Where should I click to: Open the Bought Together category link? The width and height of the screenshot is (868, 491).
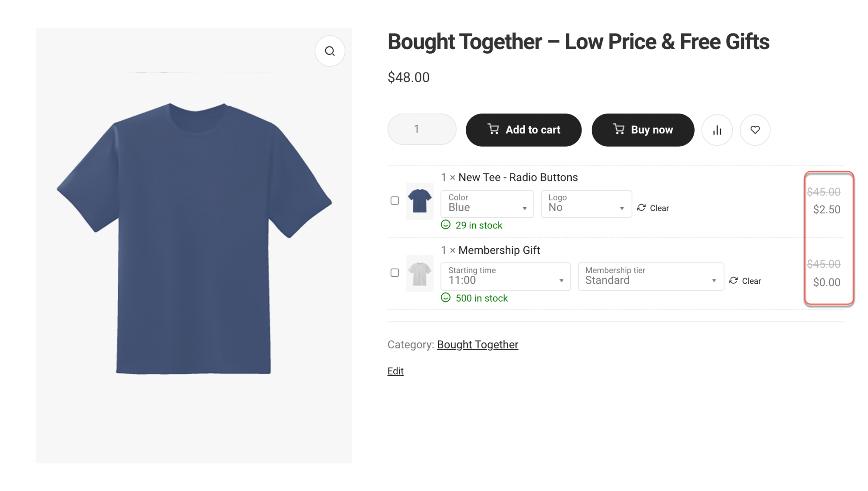coord(477,345)
